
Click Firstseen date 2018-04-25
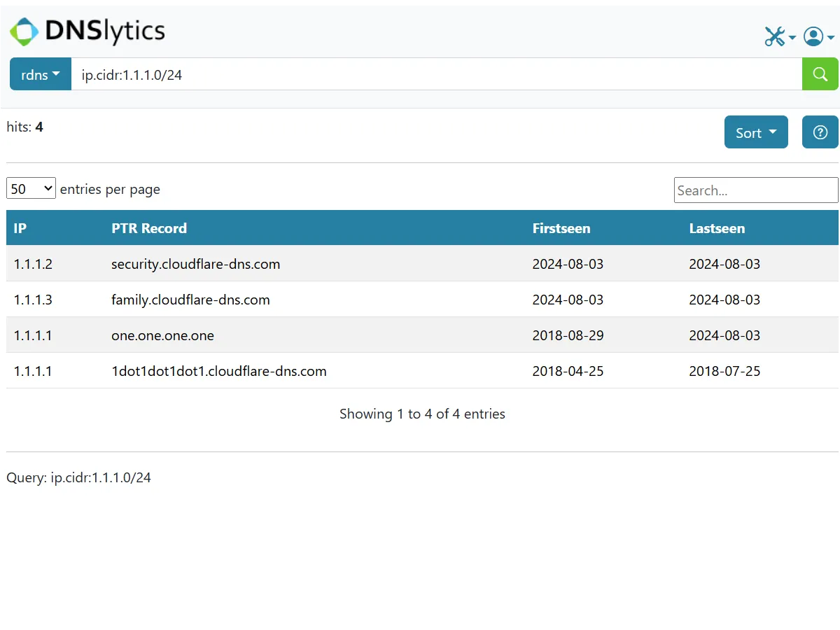pyautogui.click(x=568, y=371)
